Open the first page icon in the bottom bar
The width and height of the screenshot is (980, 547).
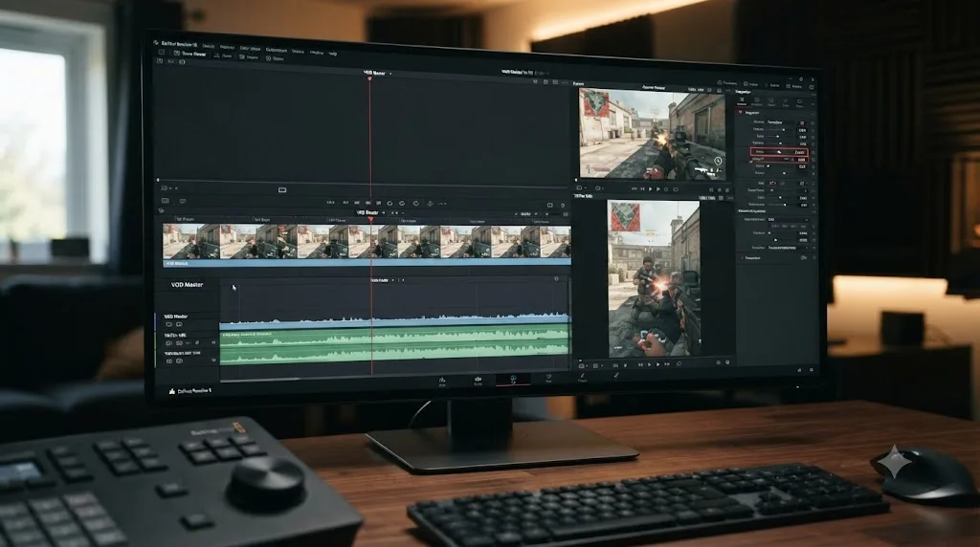[442, 381]
